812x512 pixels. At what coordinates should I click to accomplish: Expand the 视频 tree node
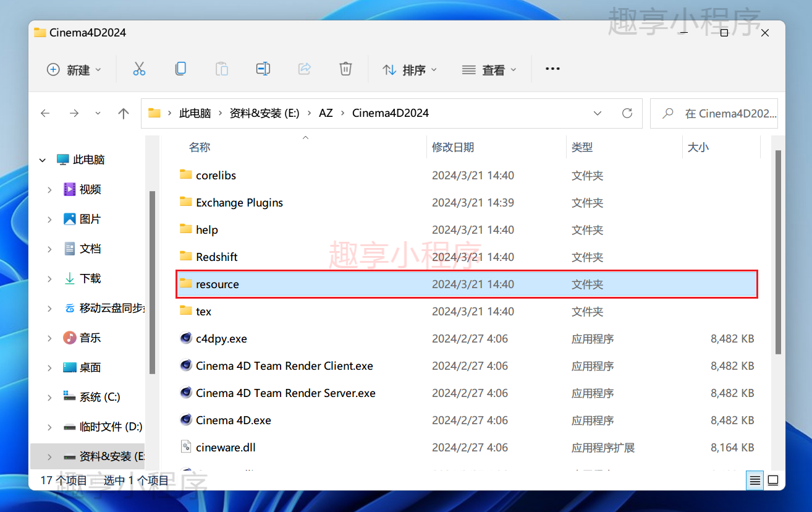(49, 190)
